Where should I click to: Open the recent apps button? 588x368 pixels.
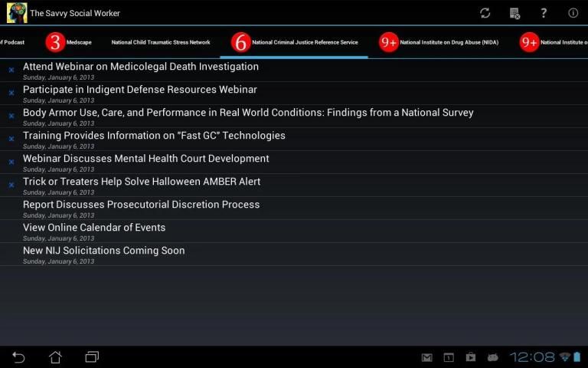click(92, 357)
